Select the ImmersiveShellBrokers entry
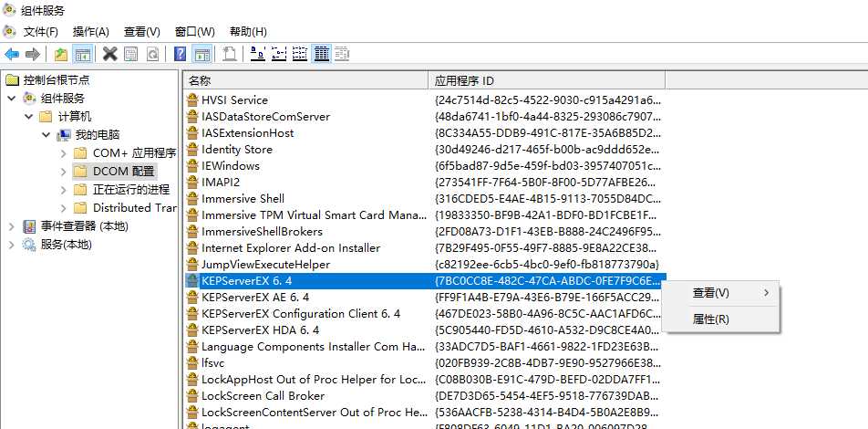The height and width of the screenshot is (429, 868). (x=262, y=231)
